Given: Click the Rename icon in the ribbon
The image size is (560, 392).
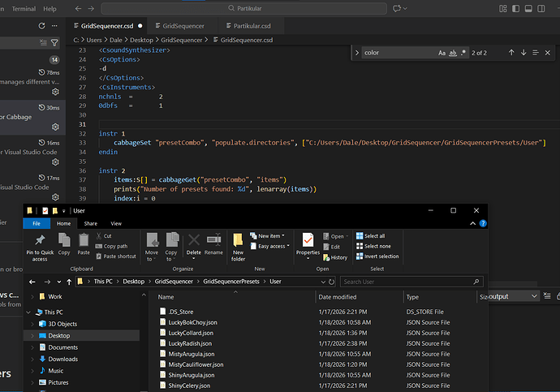Looking at the screenshot, I should [213, 240].
